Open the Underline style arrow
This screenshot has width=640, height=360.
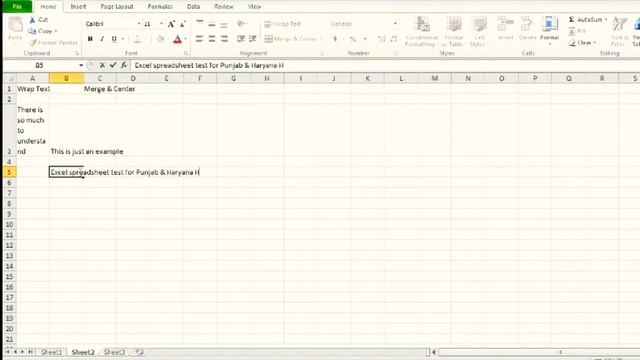123,39
